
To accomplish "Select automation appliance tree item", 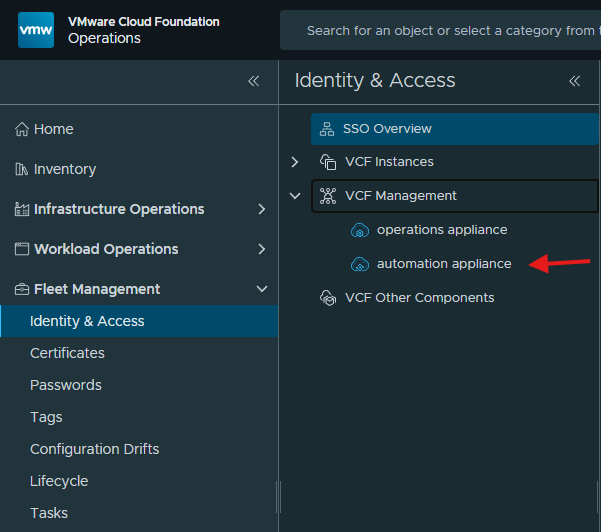I will click(444, 264).
